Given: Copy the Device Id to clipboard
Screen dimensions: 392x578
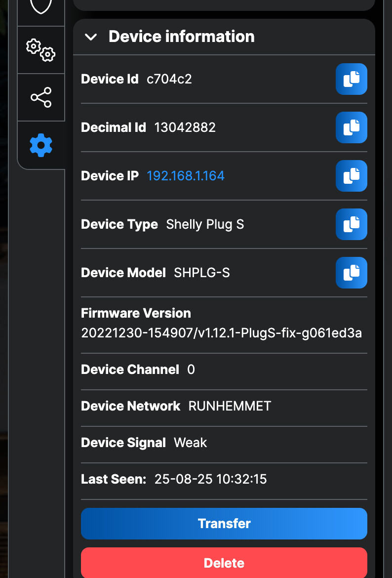Looking at the screenshot, I should pos(351,79).
